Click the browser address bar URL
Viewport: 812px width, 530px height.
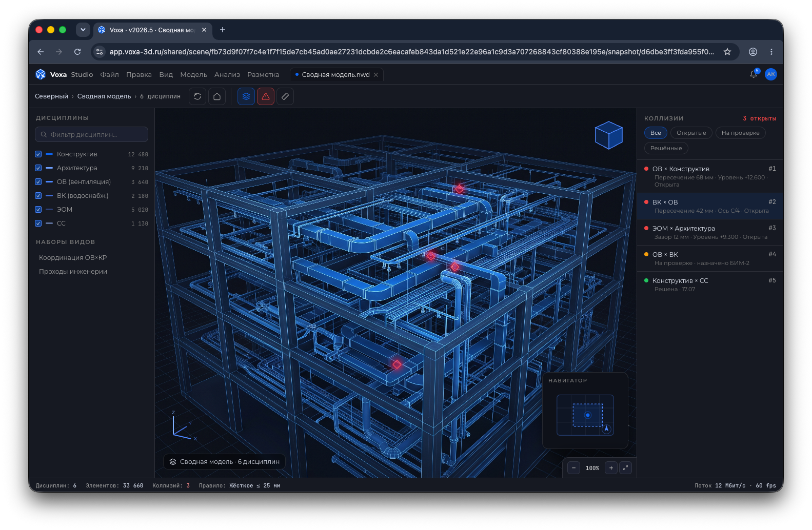(411, 52)
